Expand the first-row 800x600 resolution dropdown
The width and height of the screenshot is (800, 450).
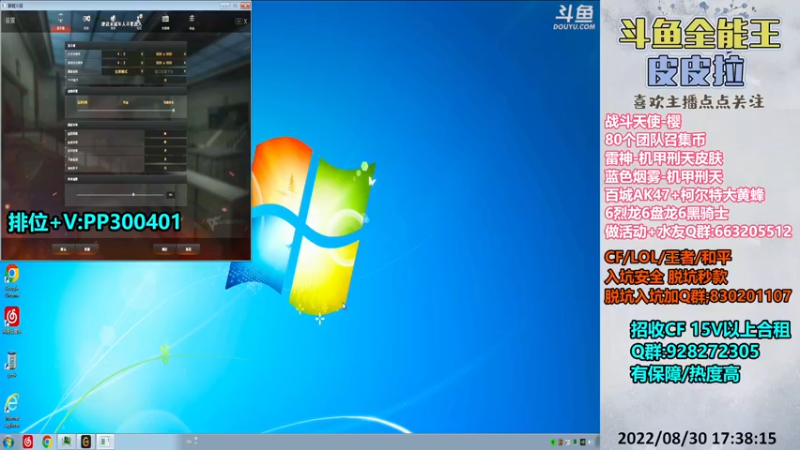(165, 54)
